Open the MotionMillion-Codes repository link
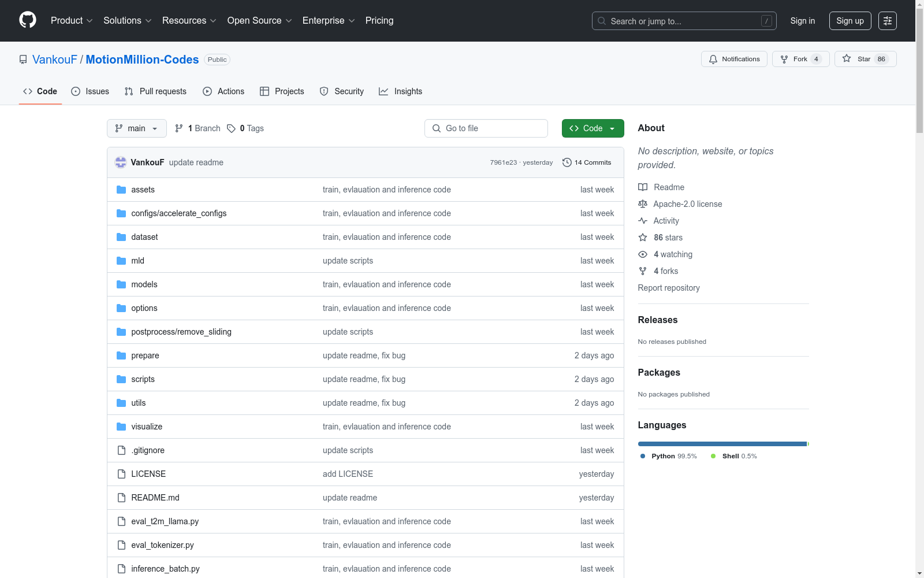 142,60
